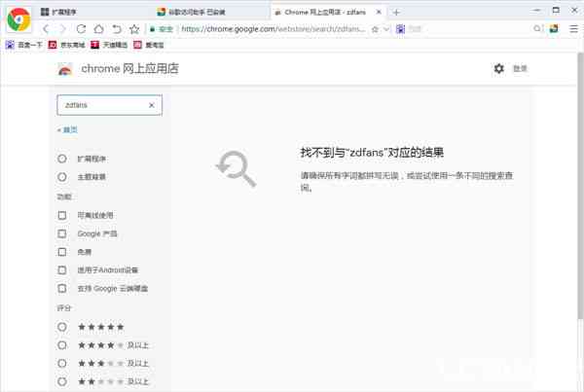Click the Baidu paw search engine icon
Screen dimensions: 584x392
pos(400,29)
